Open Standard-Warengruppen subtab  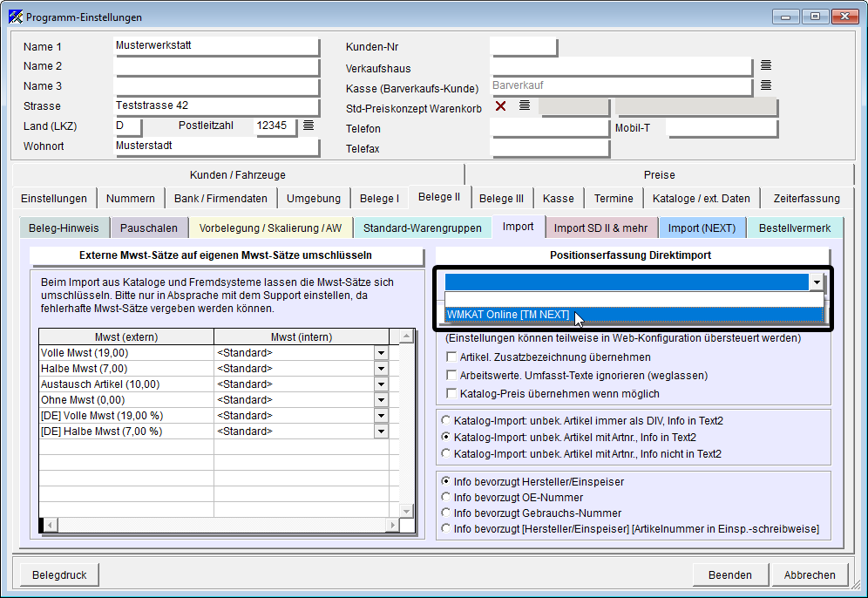(x=423, y=228)
